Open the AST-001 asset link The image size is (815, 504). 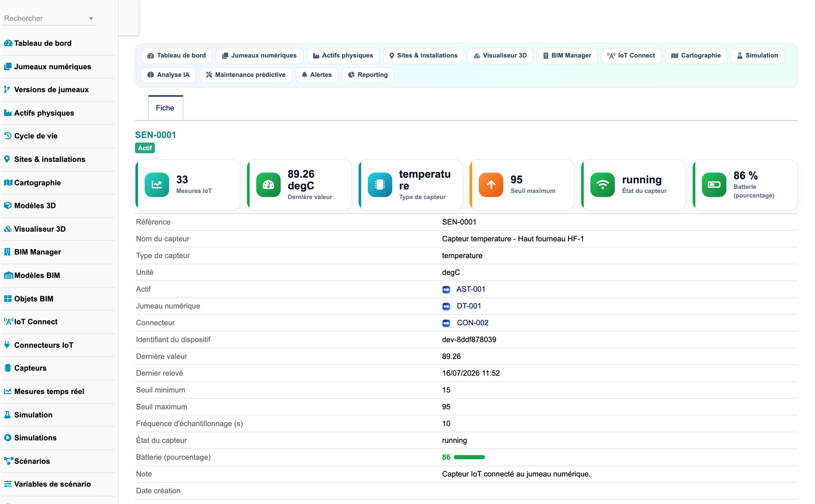point(470,289)
